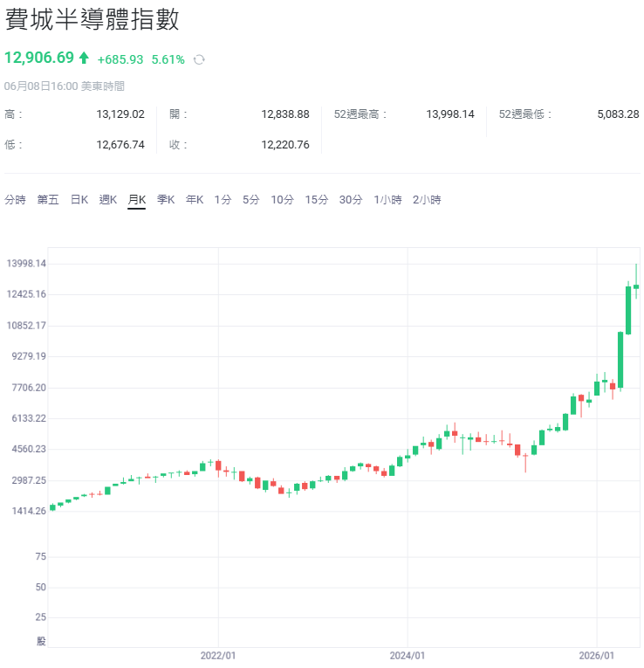Click the x-axis date 2024/01

pyautogui.click(x=408, y=656)
